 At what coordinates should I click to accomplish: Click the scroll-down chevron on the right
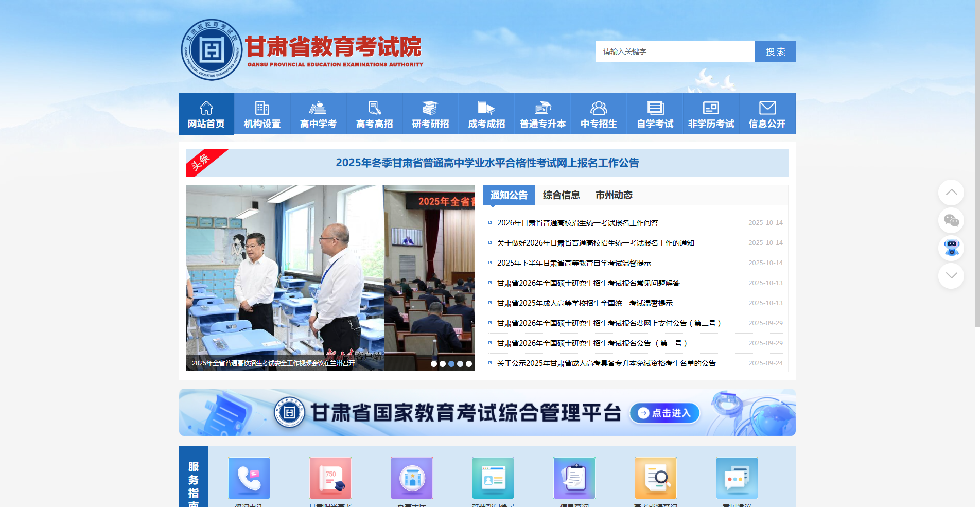[952, 276]
